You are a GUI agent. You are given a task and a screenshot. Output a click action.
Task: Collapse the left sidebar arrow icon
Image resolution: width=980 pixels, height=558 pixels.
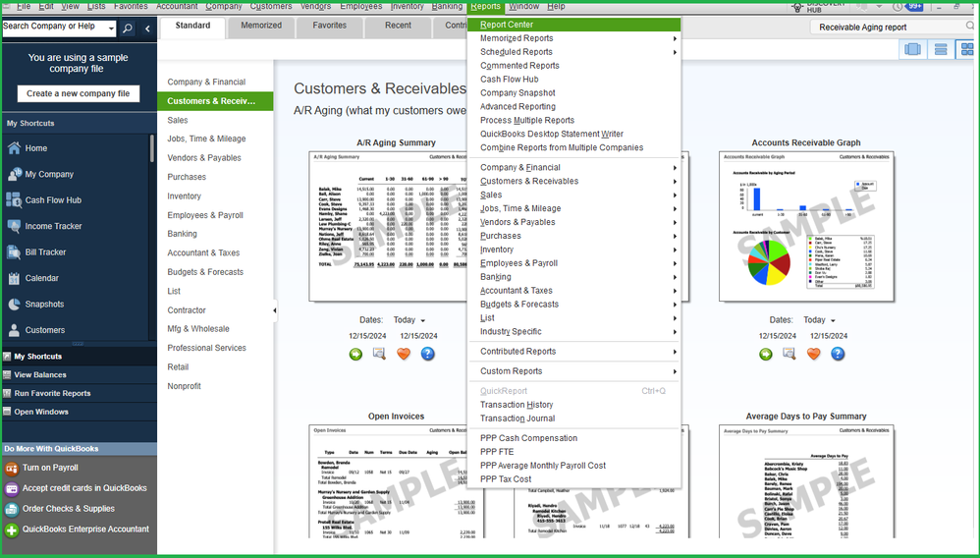147,28
